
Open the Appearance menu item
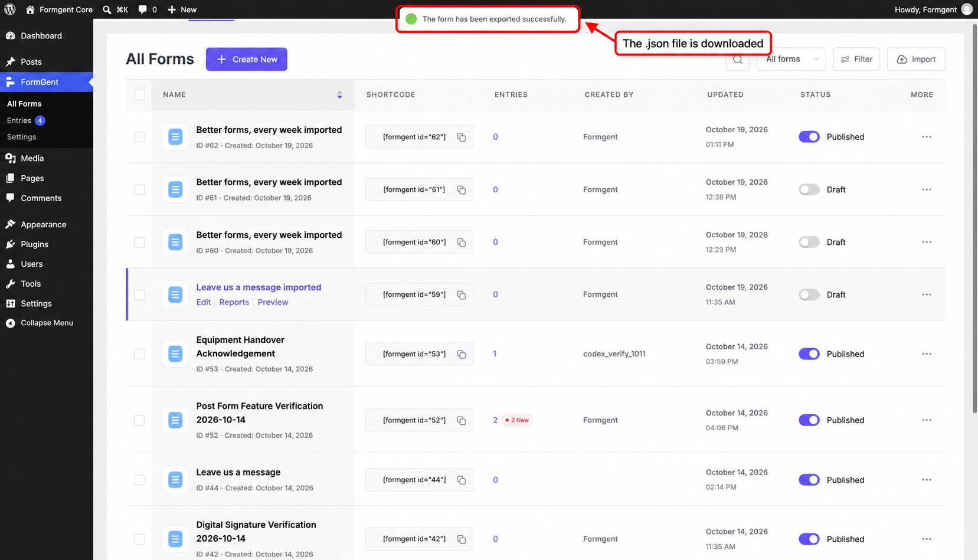47,225
